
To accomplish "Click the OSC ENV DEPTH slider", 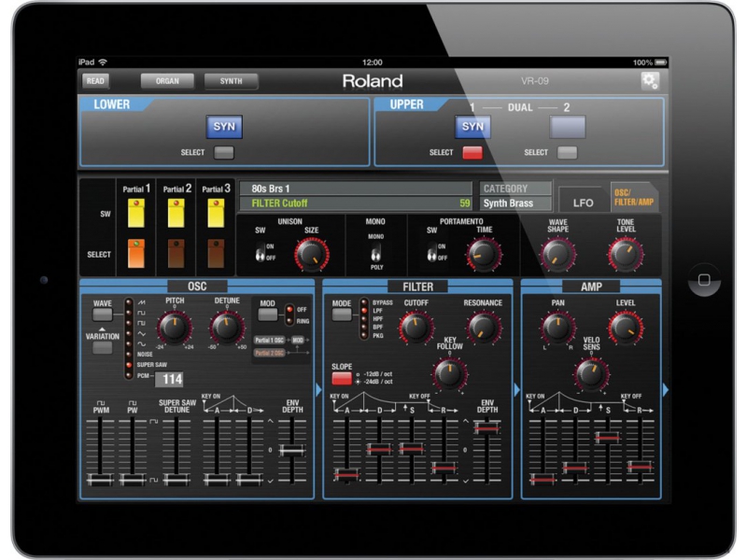I will click(x=292, y=452).
